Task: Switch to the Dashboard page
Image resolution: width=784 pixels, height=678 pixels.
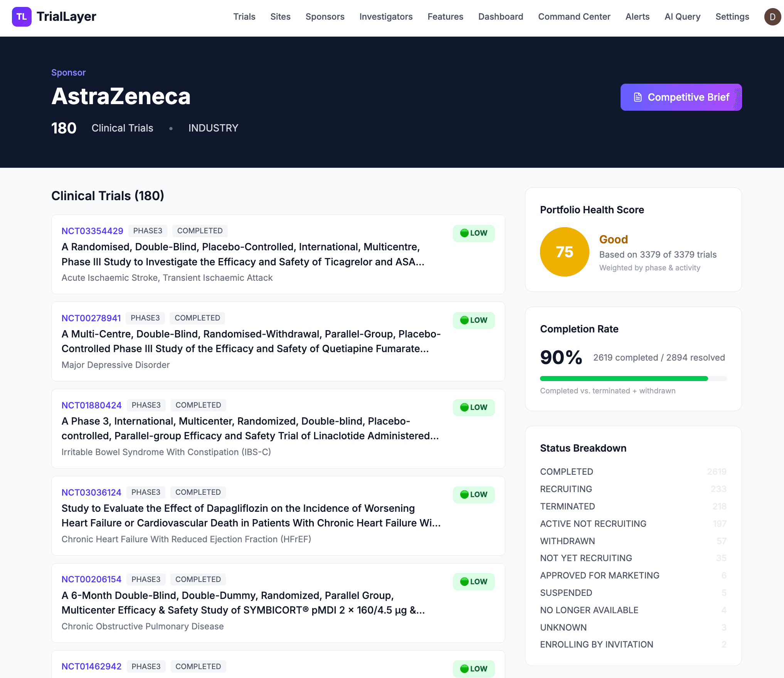Action: coord(501,17)
